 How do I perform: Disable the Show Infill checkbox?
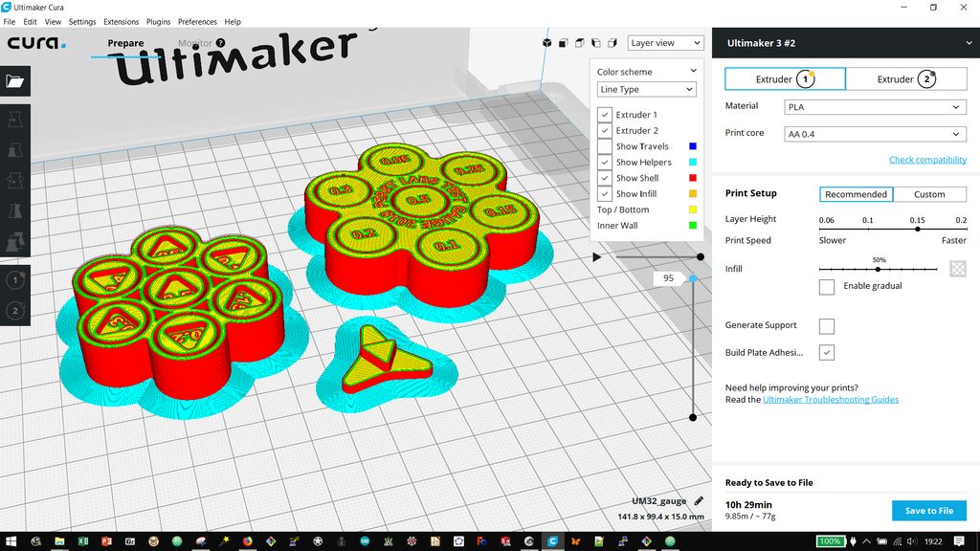coord(605,193)
